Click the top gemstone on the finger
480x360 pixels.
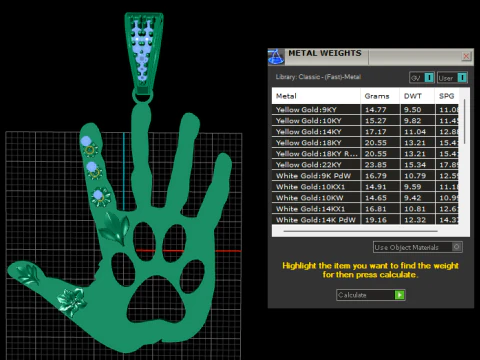click(86, 141)
